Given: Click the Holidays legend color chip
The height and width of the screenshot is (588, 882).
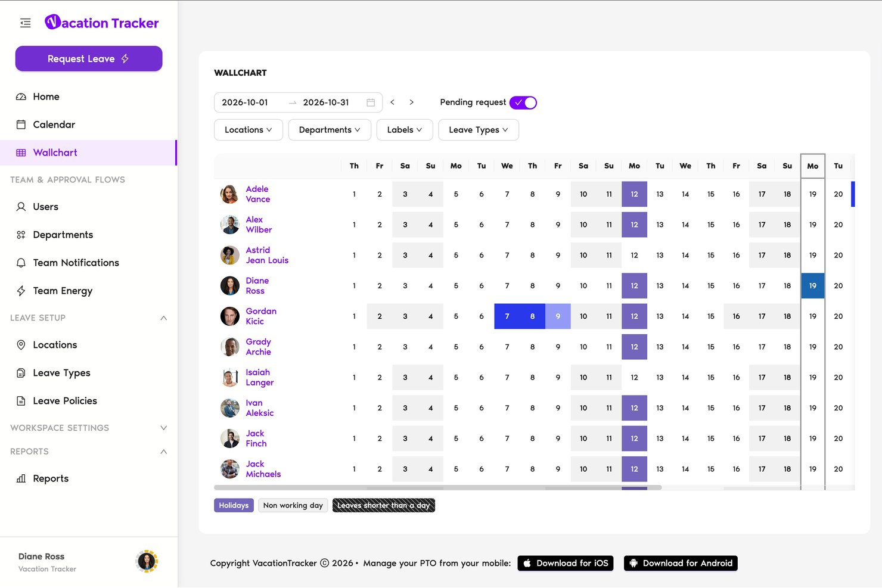Looking at the screenshot, I should [234, 505].
